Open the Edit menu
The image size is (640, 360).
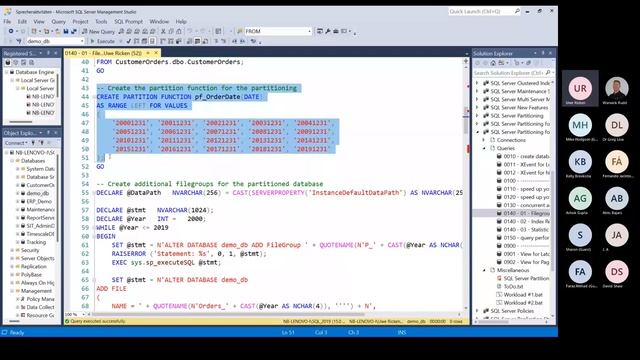pos(22,22)
